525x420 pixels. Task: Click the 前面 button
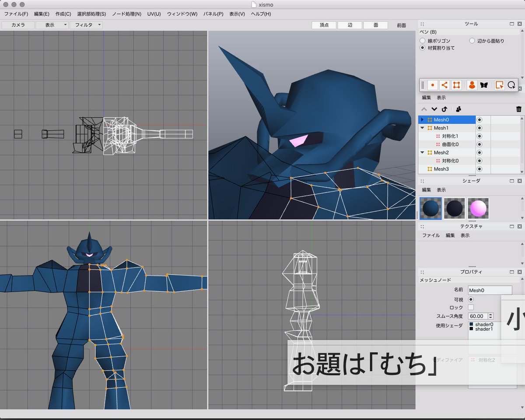pyautogui.click(x=401, y=25)
